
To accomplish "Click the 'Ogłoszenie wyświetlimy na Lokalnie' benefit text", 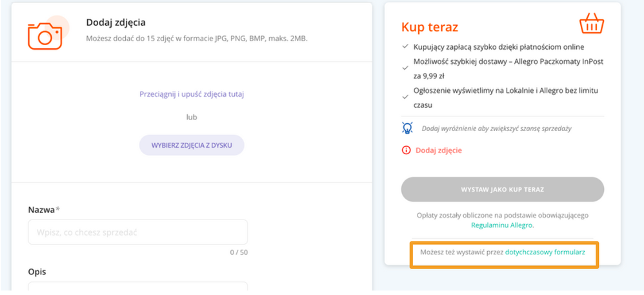I will (x=506, y=97).
